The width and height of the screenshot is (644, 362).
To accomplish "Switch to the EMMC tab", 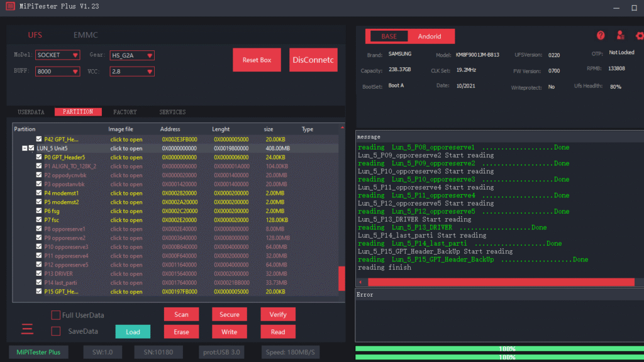I will [x=86, y=35].
